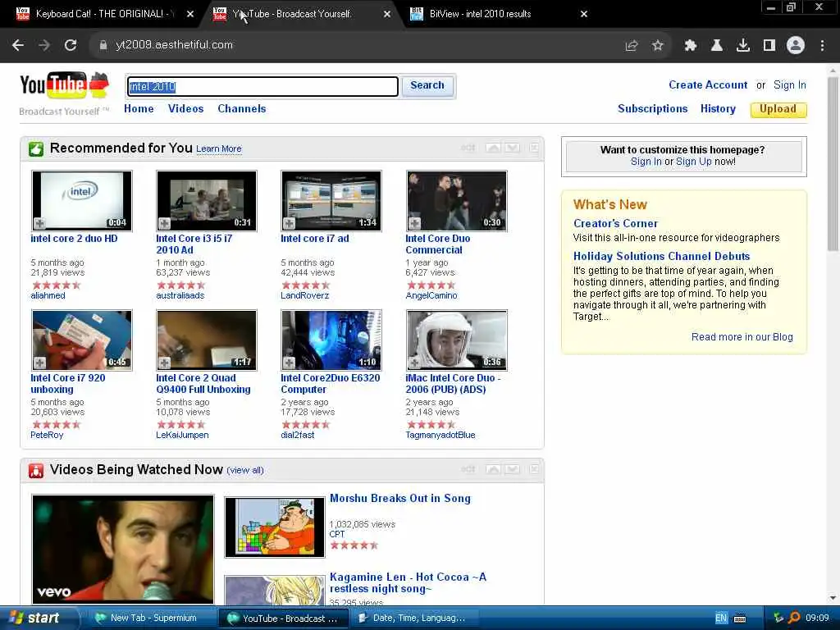Click Read more in our Blog
Image resolution: width=840 pixels, height=630 pixels.
[x=742, y=337]
